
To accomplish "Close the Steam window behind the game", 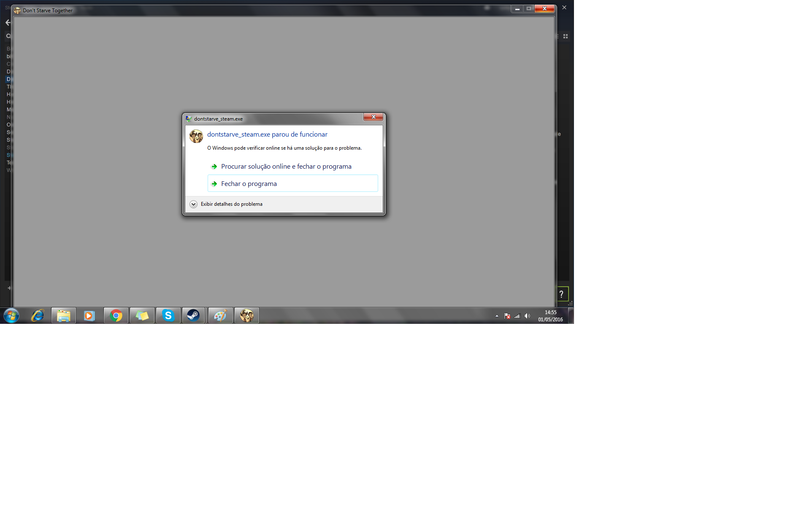I will point(564,8).
